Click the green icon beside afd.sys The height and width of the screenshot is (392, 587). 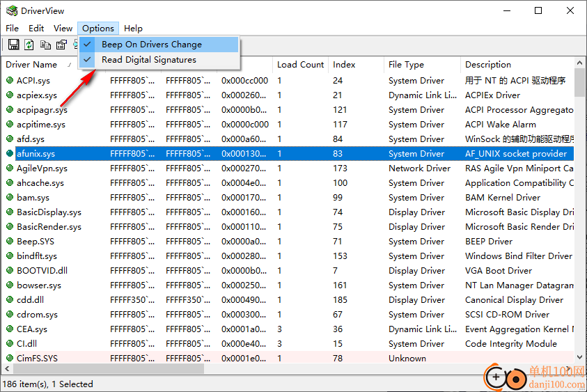[10, 139]
